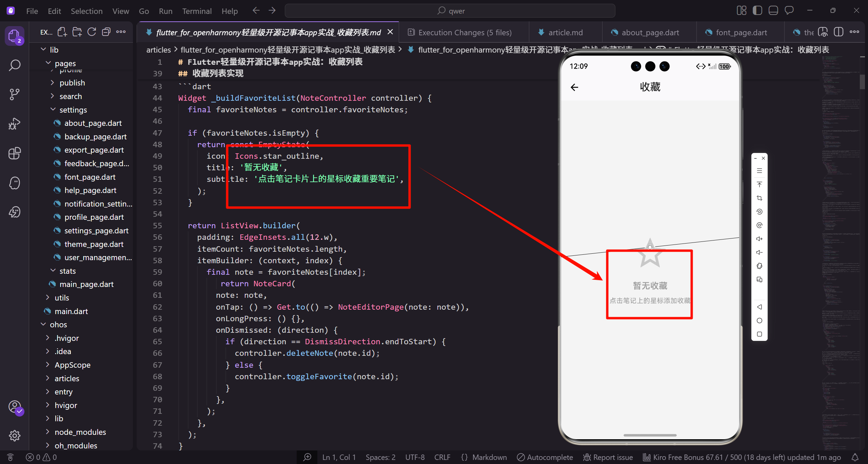This screenshot has height=464, width=868.
Task: Open the Search view in the activity bar
Action: tap(15, 65)
